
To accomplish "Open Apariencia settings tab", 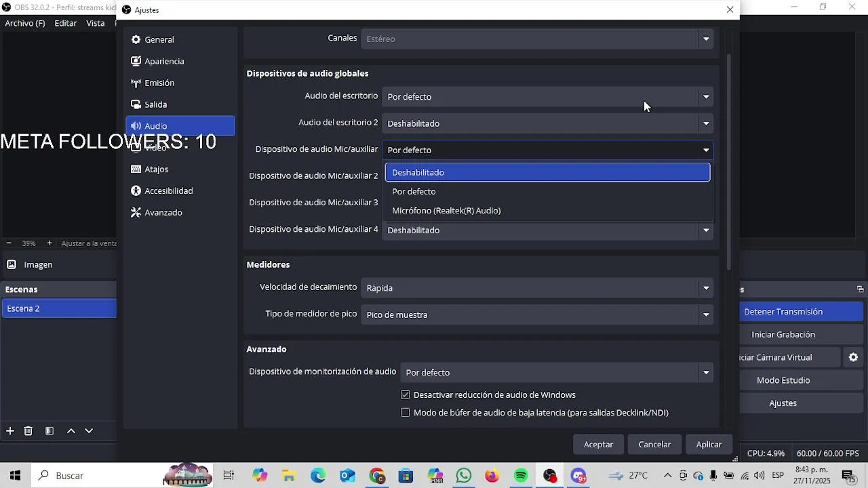I will pos(180,61).
